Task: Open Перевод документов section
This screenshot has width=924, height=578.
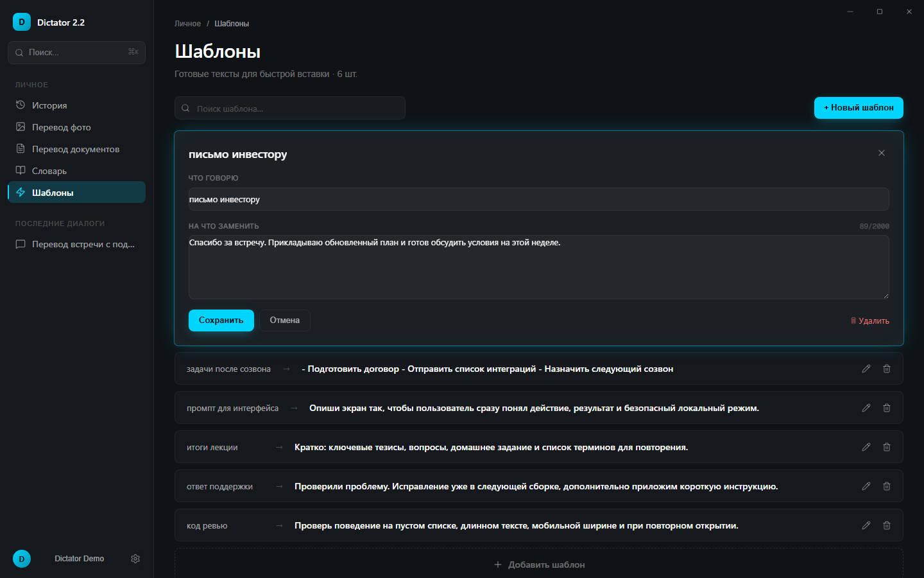Action: (x=76, y=149)
